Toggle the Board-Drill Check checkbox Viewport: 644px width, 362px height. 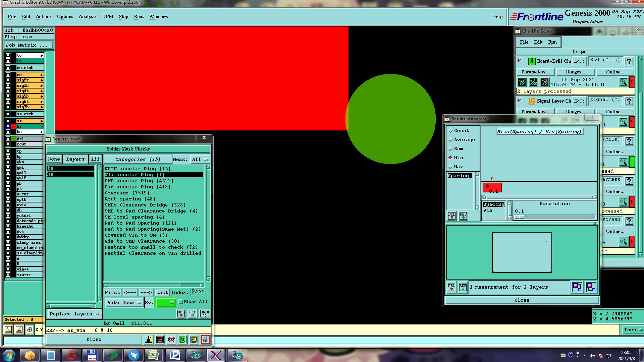click(x=520, y=60)
